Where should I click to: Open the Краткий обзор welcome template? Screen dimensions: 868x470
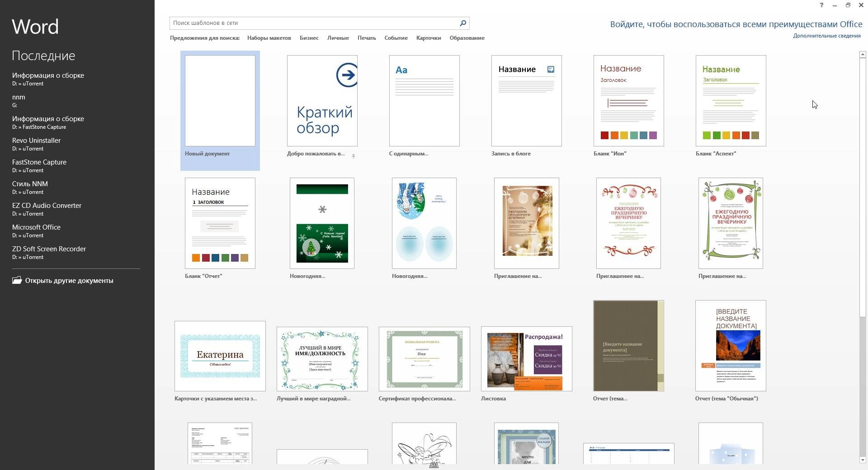pyautogui.click(x=322, y=101)
